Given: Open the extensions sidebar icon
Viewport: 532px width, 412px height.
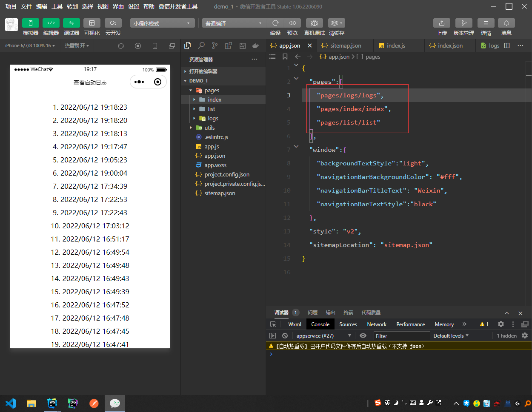Looking at the screenshot, I should [x=229, y=45].
